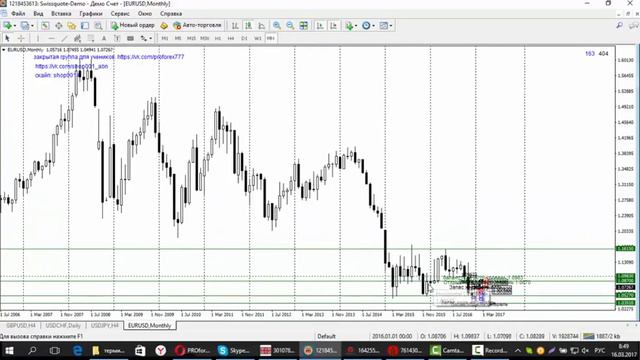The width and height of the screenshot is (640, 360).
Task: Select the Fibonacci Retracement tool
Action: (91, 38)
